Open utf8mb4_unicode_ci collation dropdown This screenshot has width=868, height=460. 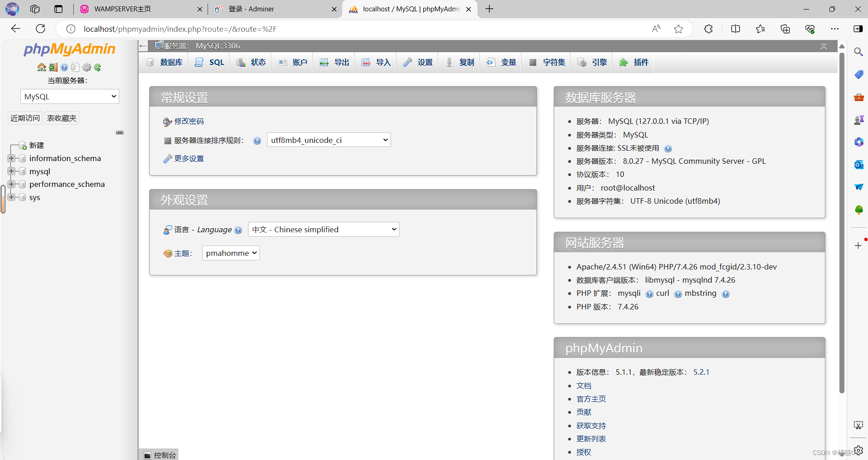[329, 140]
